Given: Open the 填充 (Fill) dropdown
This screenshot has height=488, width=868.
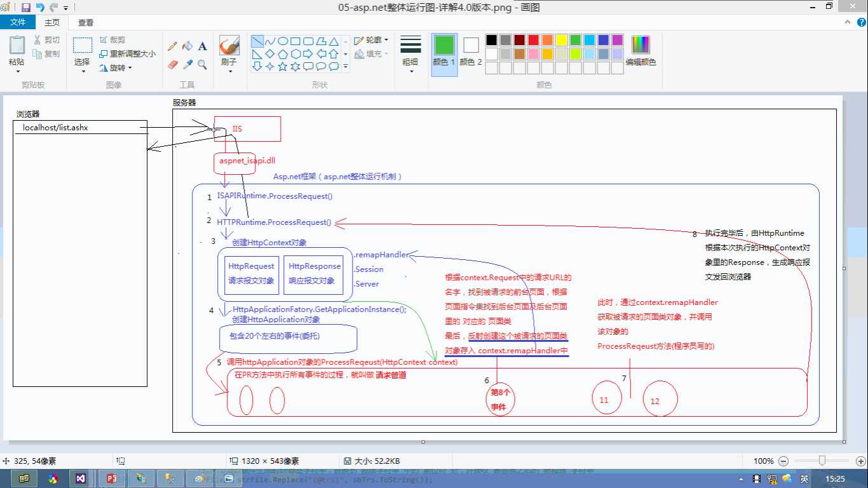Looking at the screenshot, I should click(x=372, y=54).
